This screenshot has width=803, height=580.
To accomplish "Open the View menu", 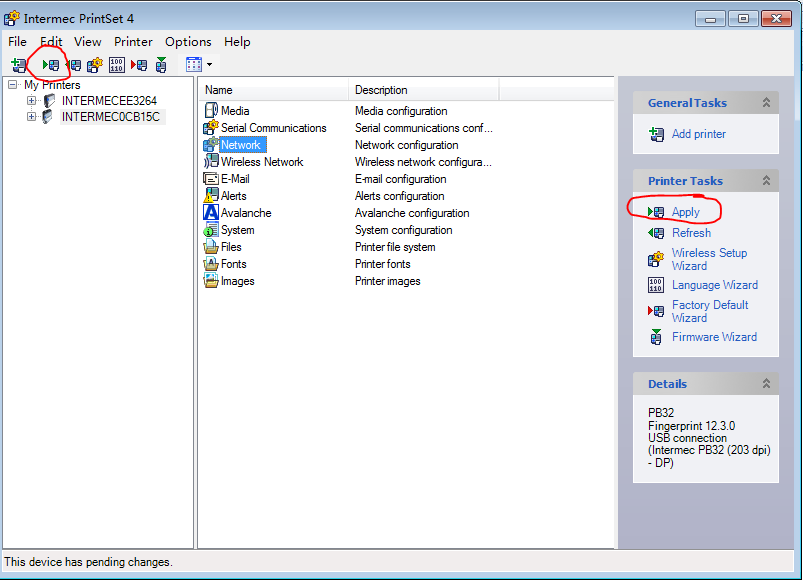I will coord(88,42).
